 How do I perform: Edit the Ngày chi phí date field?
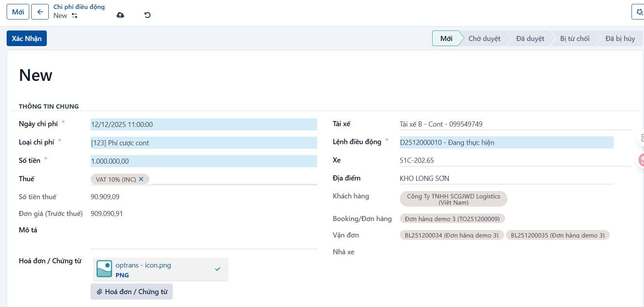204,124
